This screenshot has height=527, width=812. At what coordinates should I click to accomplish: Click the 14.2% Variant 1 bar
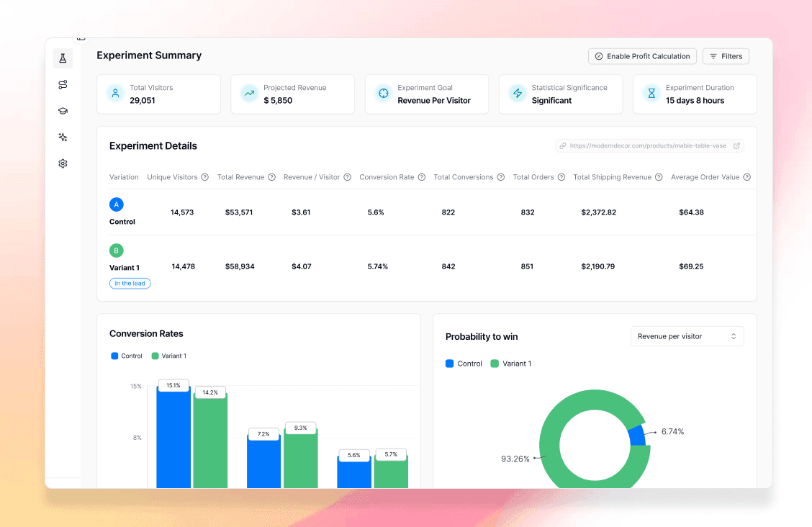(210, 441)
